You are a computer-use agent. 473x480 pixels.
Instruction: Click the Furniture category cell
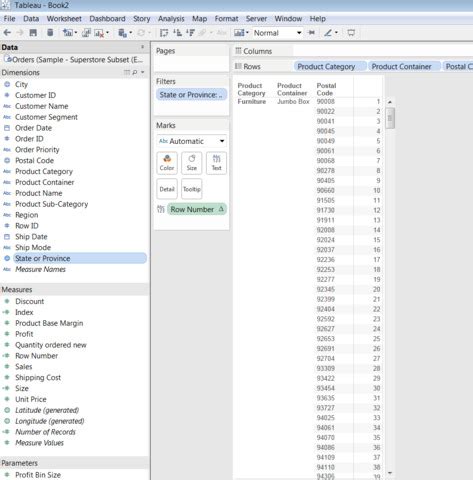click(252, 101)
